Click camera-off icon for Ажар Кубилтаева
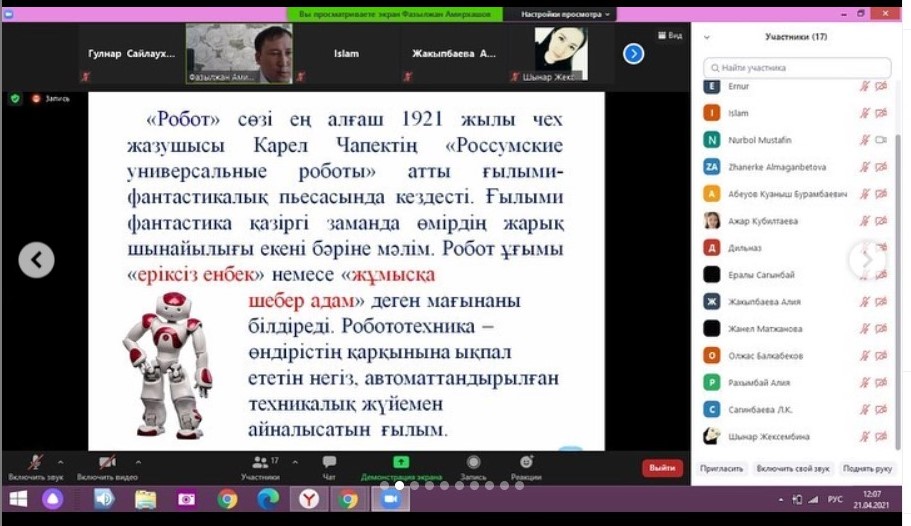Image resolution: width=911 pixels, height=526 pixels. (x=881, y=221)
